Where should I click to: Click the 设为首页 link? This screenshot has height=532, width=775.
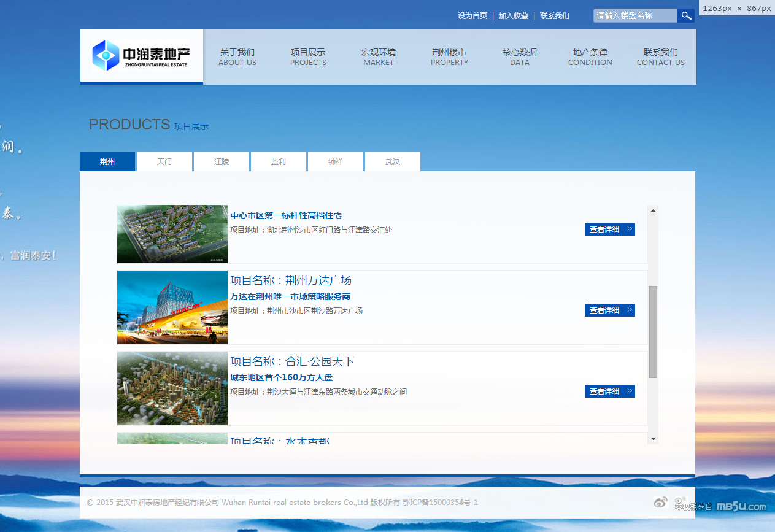472,16
